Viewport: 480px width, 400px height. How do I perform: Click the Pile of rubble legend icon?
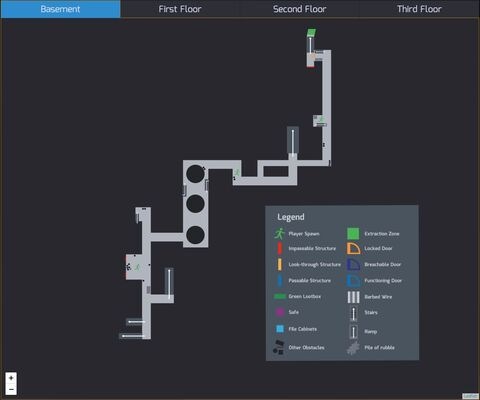[353, 348]
